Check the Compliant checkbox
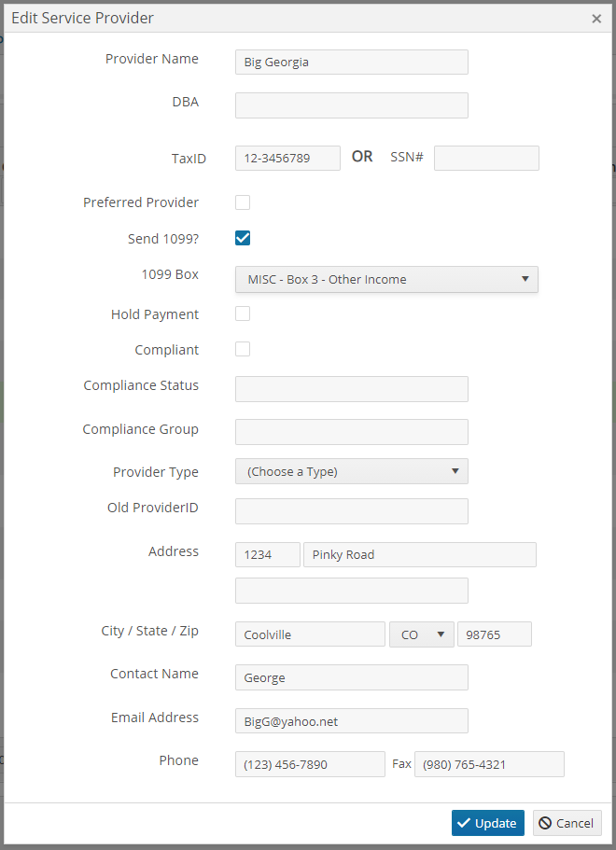Viewport: 616px width, 850px height. [x=243, y=349]
